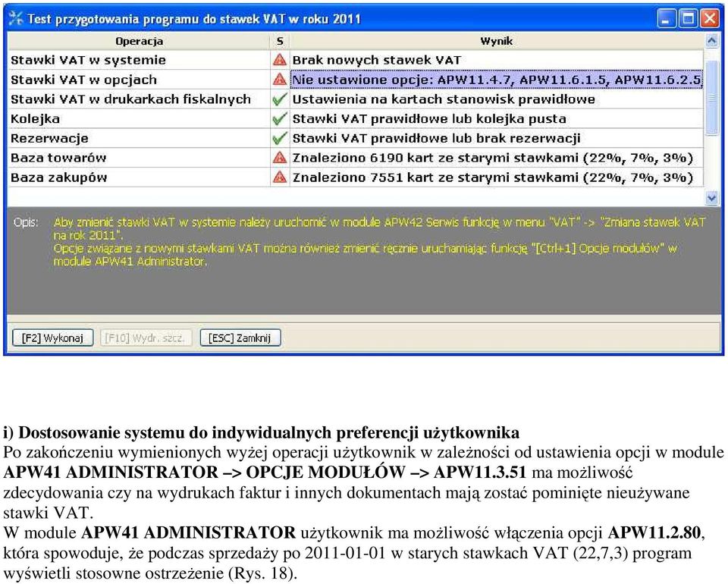Image resolution: width=728 pixels, height=584 pixels.
Task: Click the warning icon in Baza towarów row
Action: point(280,158)
